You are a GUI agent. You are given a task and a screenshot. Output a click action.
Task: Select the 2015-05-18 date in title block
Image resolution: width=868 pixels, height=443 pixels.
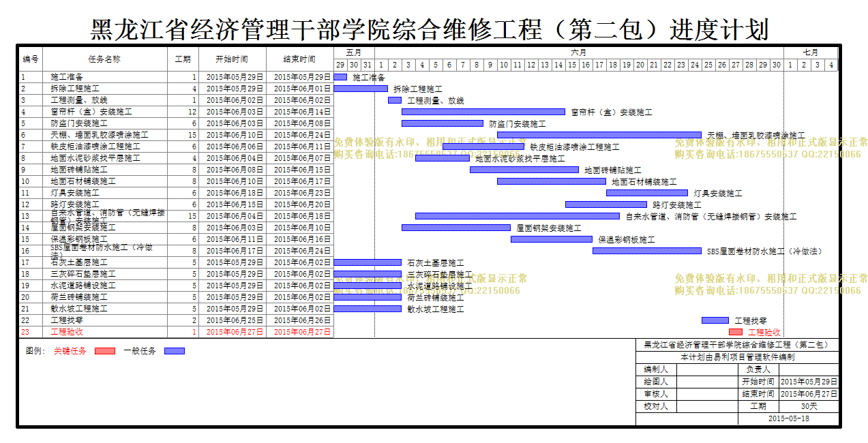(x=788, y=418)
